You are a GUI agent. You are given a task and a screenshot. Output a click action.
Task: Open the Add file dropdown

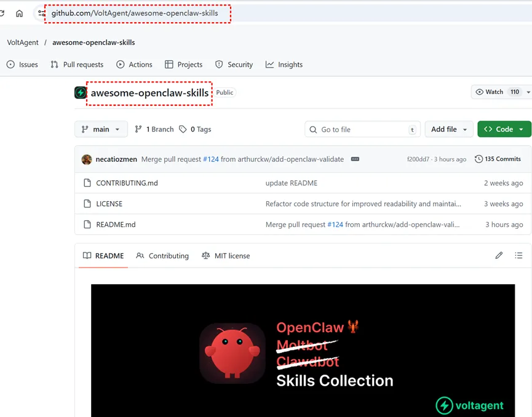tap(449, 129)
